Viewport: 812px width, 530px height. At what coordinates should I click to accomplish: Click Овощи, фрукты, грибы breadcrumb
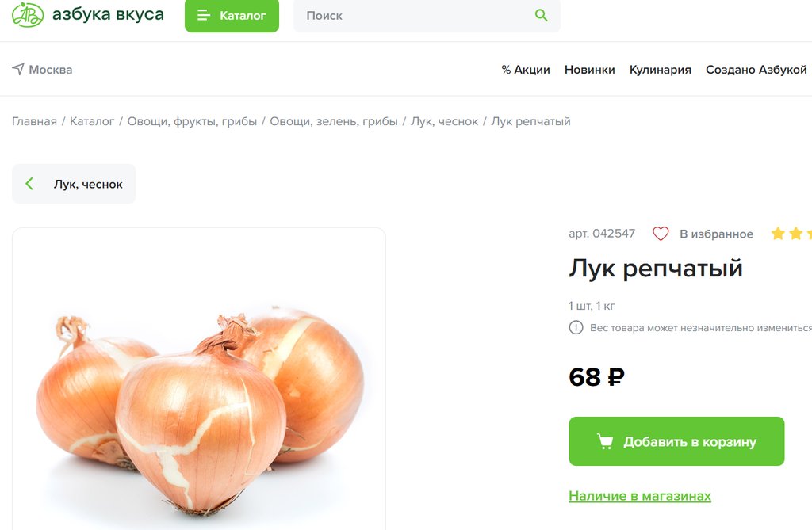192,122
